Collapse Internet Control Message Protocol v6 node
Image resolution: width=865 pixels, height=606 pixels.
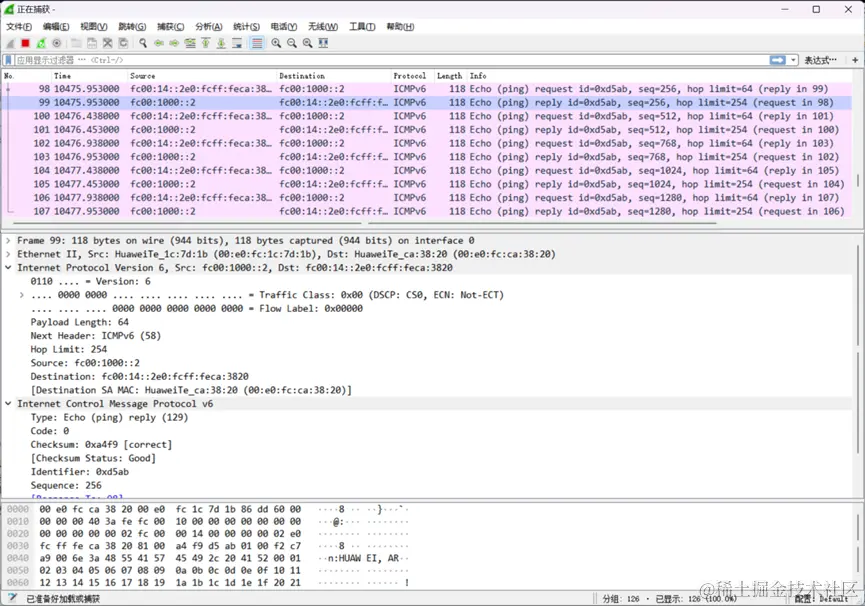(x=8, y=404)
